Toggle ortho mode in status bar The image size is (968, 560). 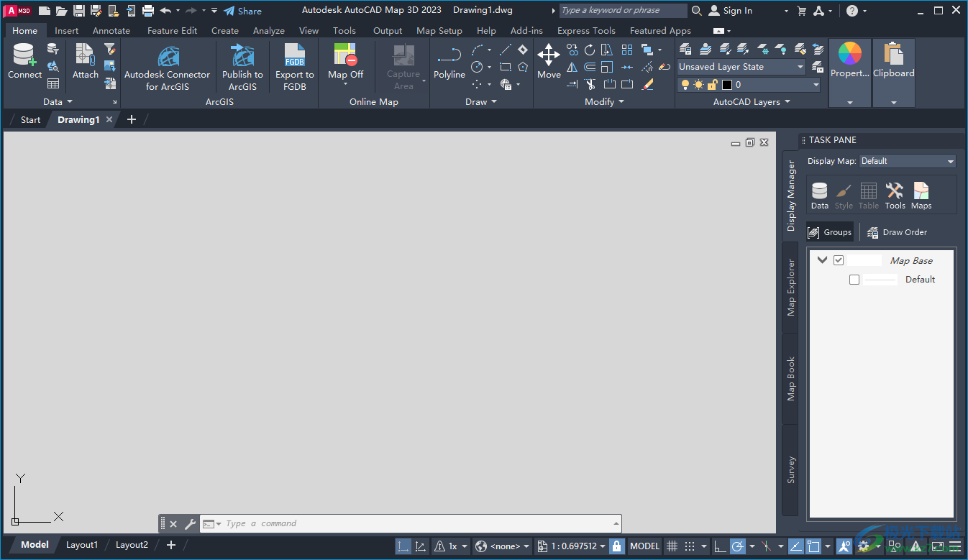(x=719, y=546)
